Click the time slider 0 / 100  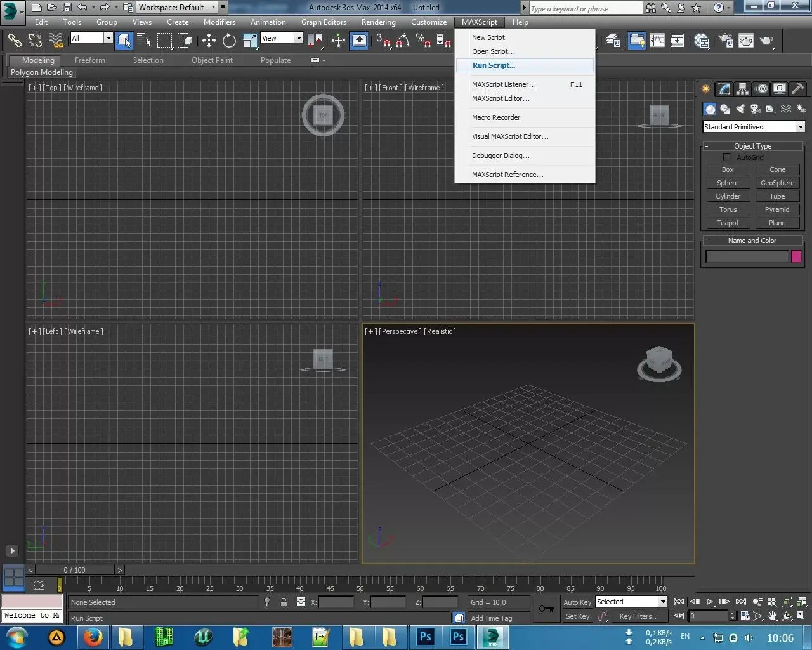[74, 570]
